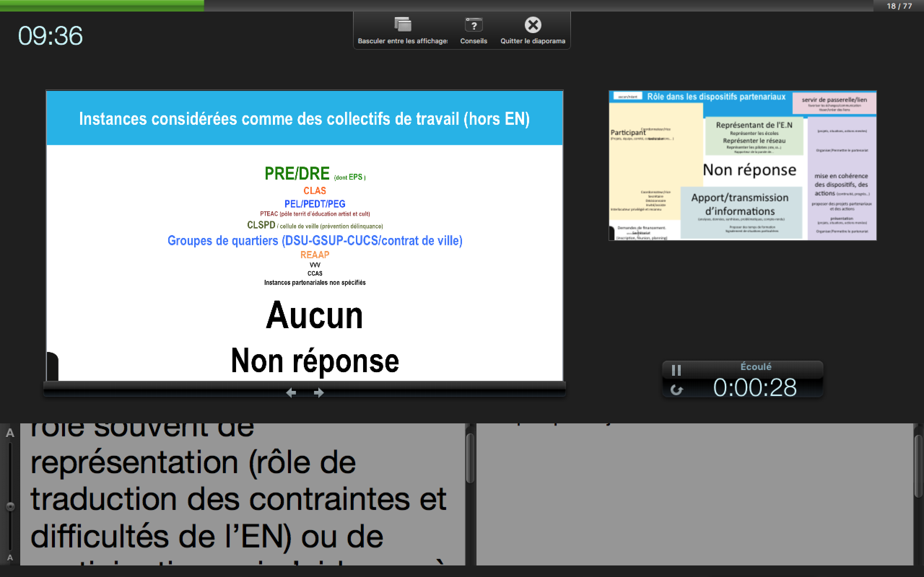Quit slideshow via Quitter le diaporama
This screenshot has height=577, width=924.
pyautogui.click(x=533, y=25)
